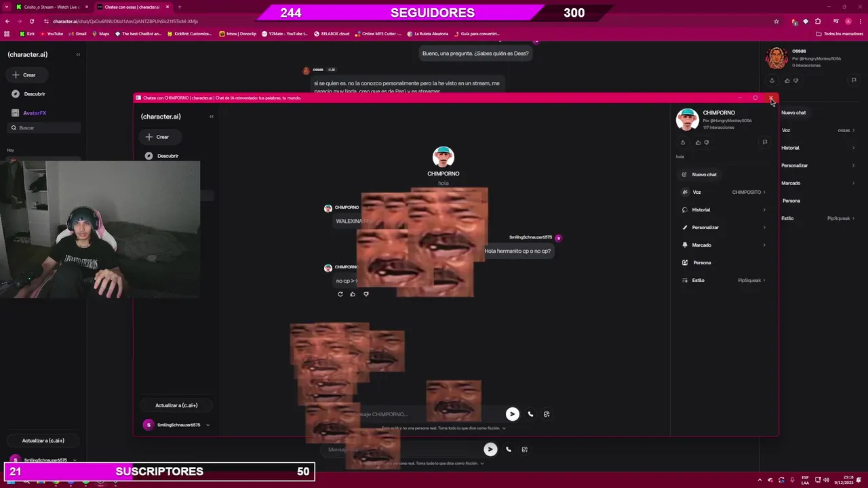Thumbs up the 'no cp' reply
Viewport: 868px width, 488px height.
(x=353, y=294)
